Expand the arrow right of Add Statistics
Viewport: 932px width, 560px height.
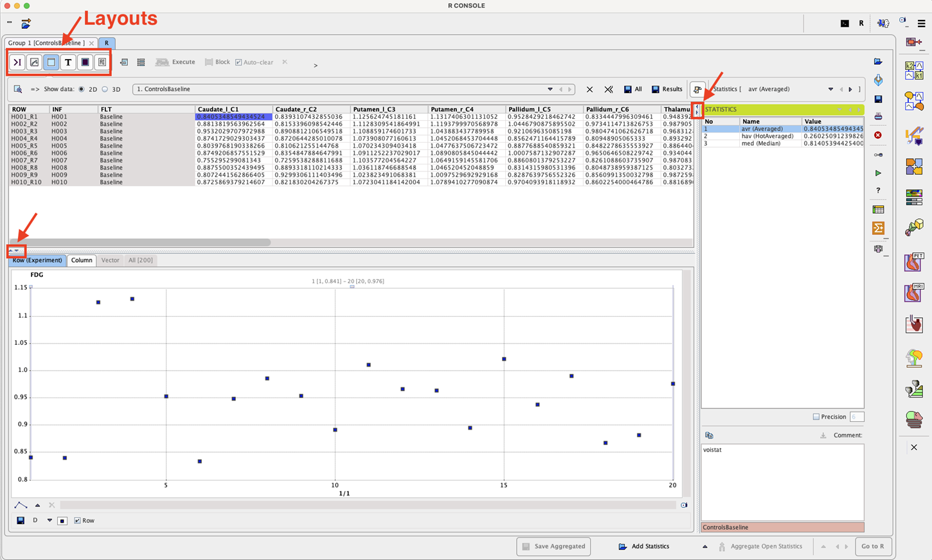(x=705, y=547)
